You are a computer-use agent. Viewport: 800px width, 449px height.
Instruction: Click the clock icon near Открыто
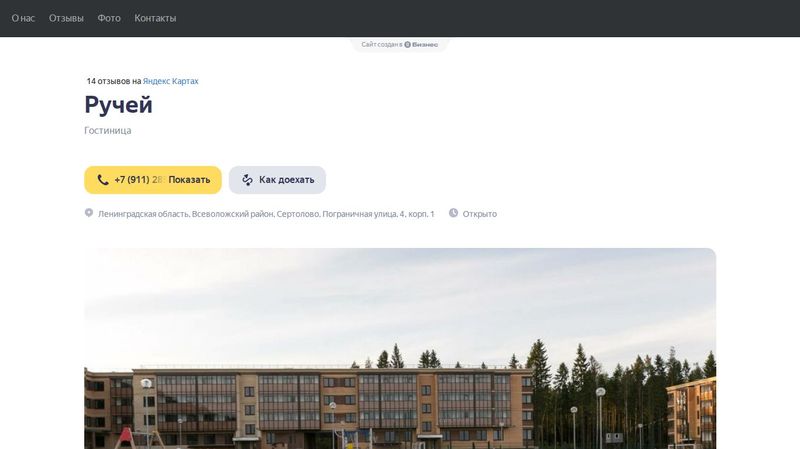453,213
